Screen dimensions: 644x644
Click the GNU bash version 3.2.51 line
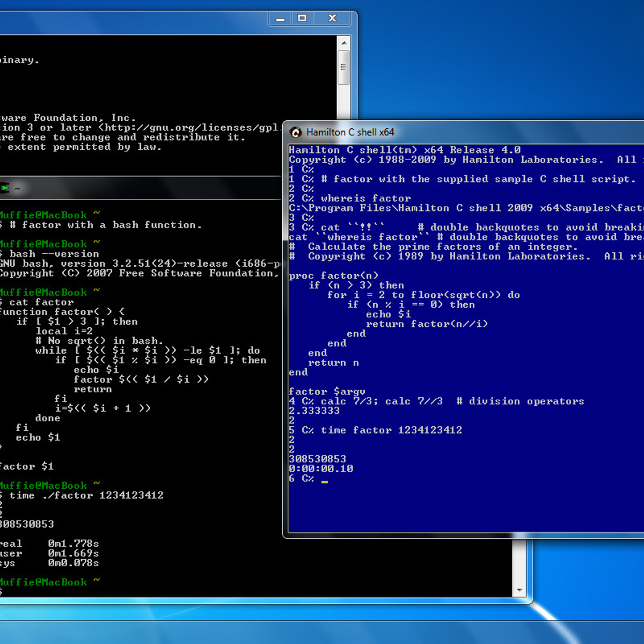[x=140, y=264]
